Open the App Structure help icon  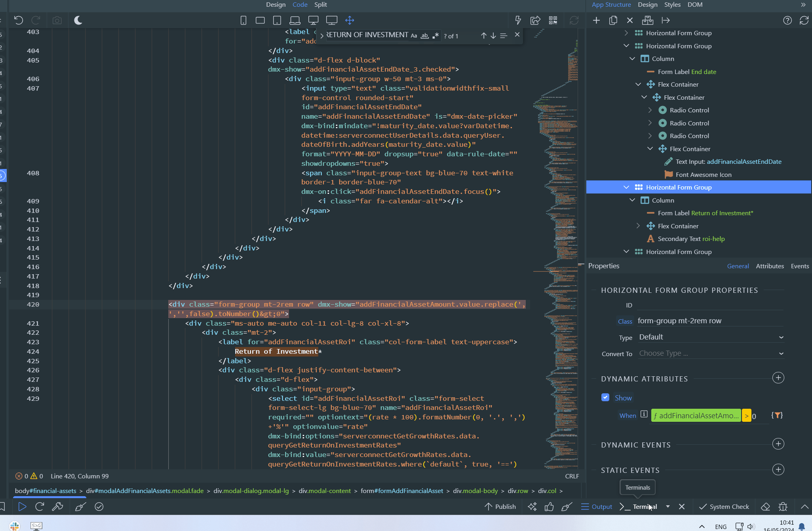(787, 20)
